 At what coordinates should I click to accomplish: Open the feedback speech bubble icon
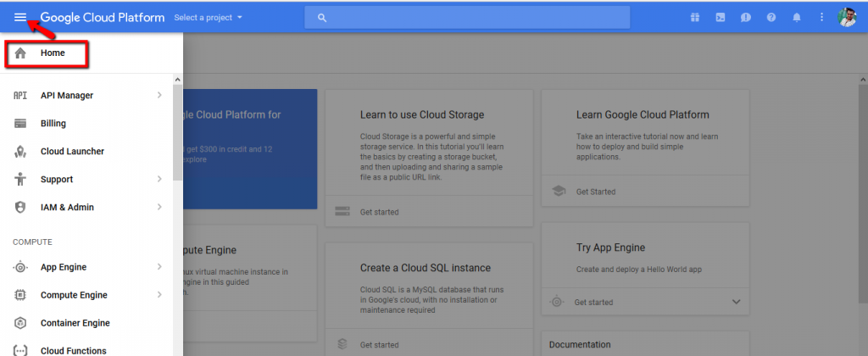tap(746, 17)
